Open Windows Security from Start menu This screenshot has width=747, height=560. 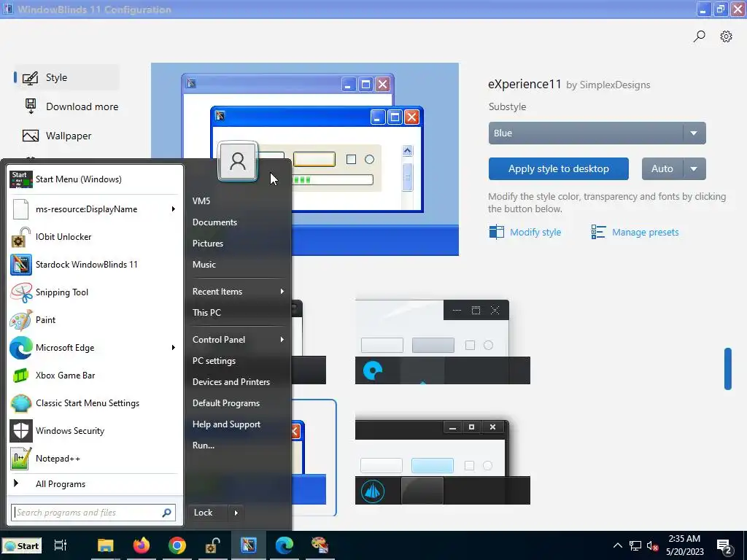click(x=94, y=430)
